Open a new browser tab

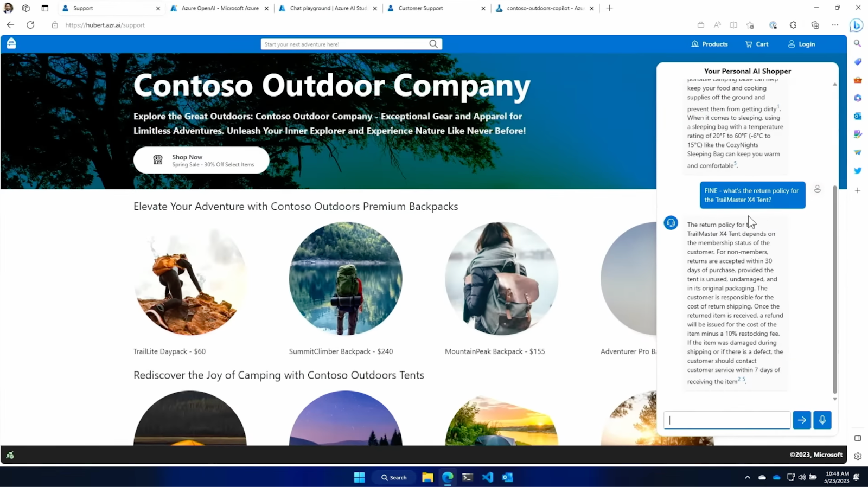point(609,8)
